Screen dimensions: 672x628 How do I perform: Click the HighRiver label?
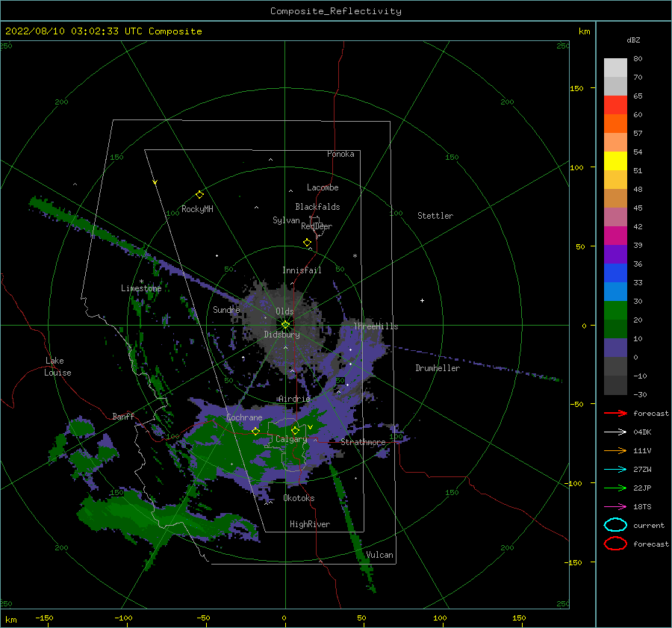click(x=310, y=524)
